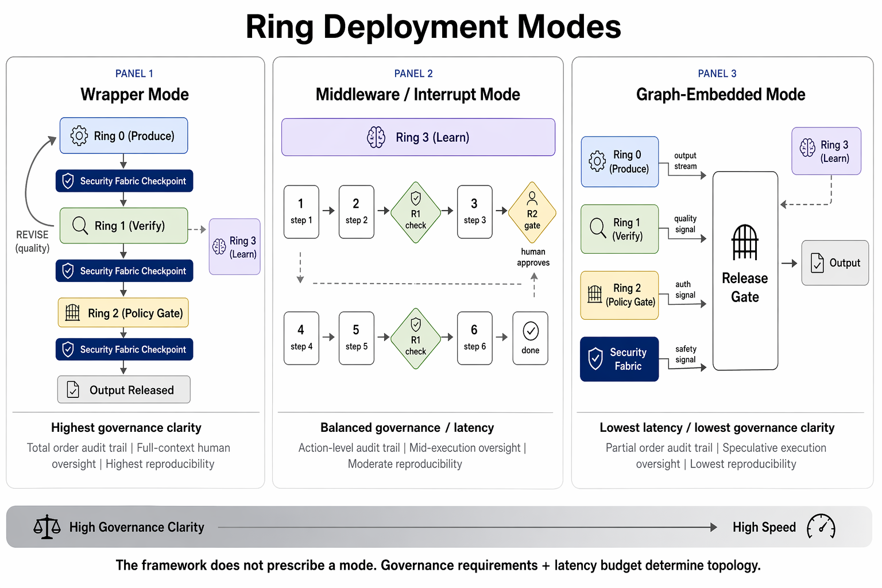Click the Balanced governance / latency caption
Image resolution: width=882 pixels, height=588 pixels.
[x=407, y=428]
